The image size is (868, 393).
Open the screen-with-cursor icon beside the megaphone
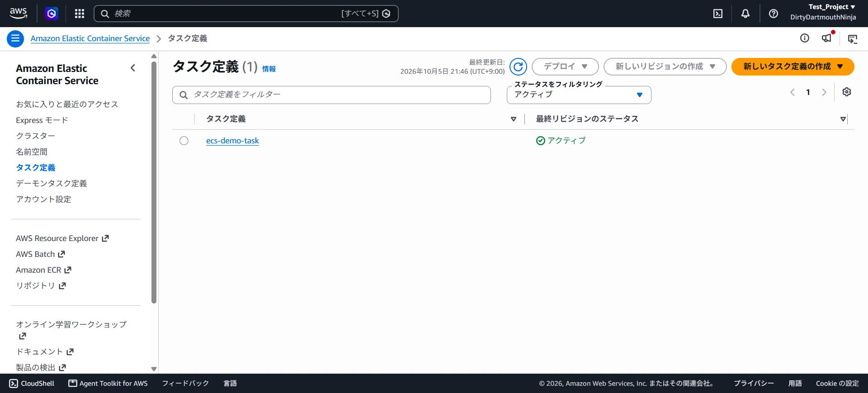(853, 39)
